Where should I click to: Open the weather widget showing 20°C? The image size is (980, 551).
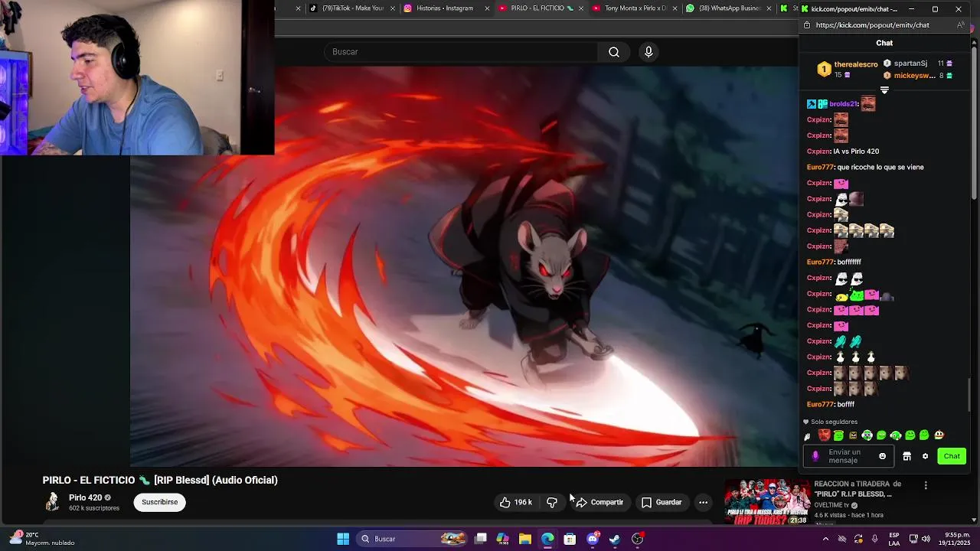click(43, 539)
